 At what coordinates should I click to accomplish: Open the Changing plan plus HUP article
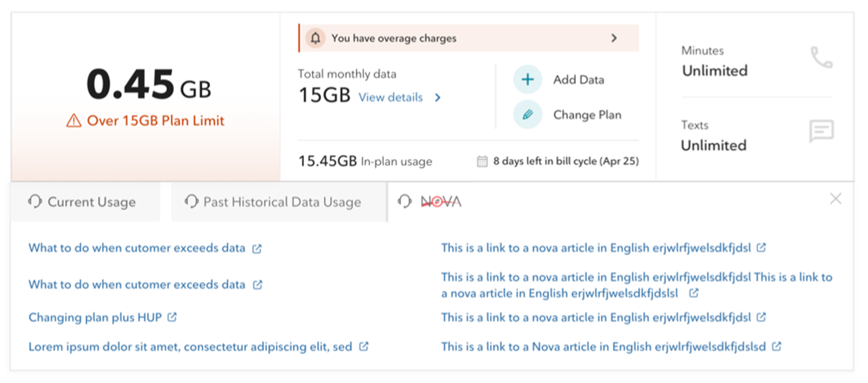[x=95, y=318]
